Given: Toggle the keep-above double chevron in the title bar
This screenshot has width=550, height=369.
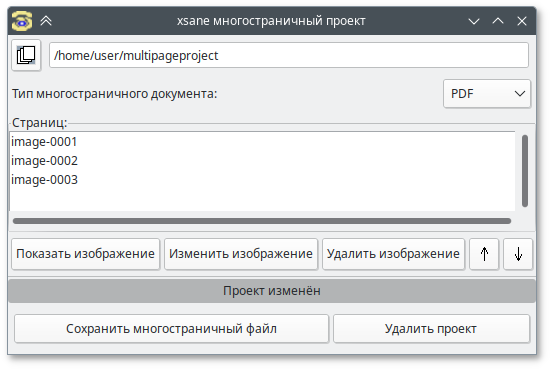Looking at the screenshot, I should [x=46, y=21].
